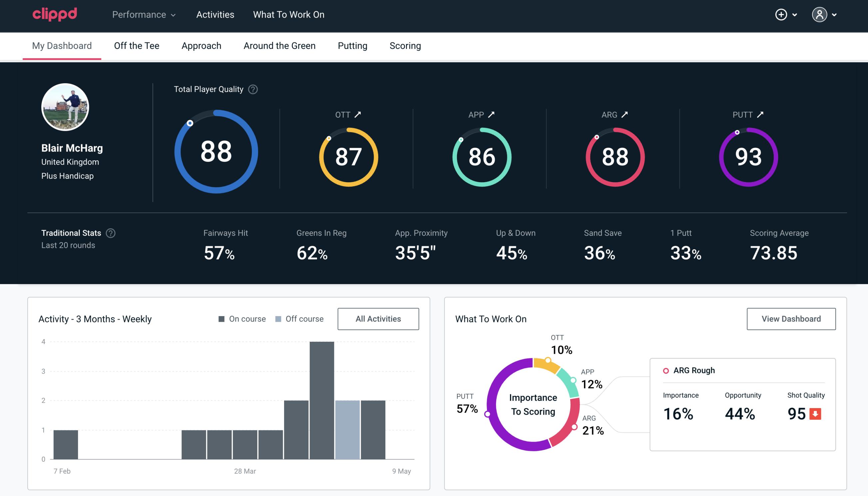The width and height of the screenshot is (868, 496).
Task: Select the Putting tab
Action: pos(352,45)
